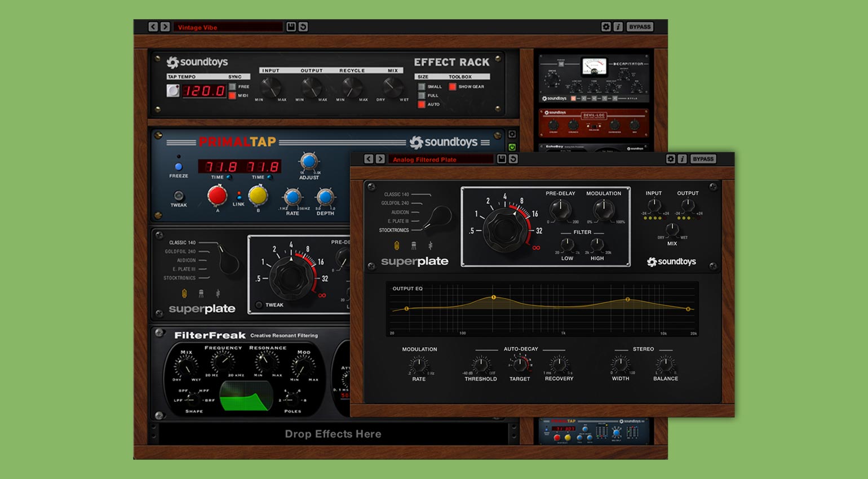This screenshot has height=479, width=868.
Task: Go to previous preset in SuperPlate window
Action: [369, 159]
